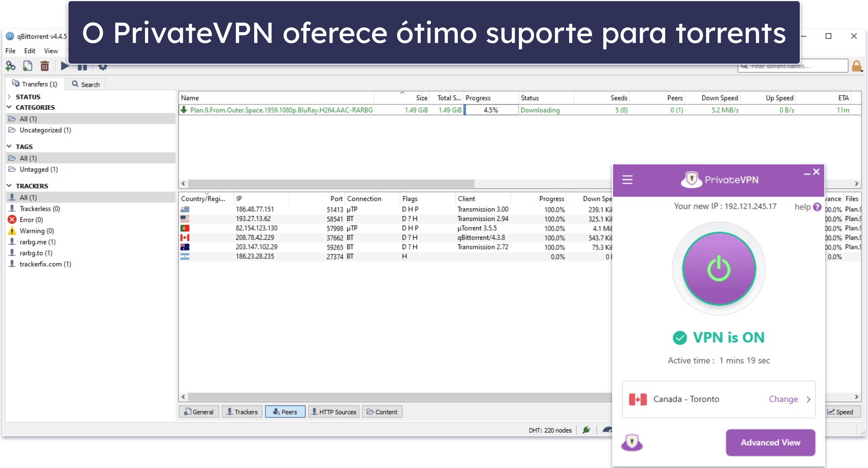Close the PrivateVPN window
The image size is (868, 468).
tap(816, 172)
